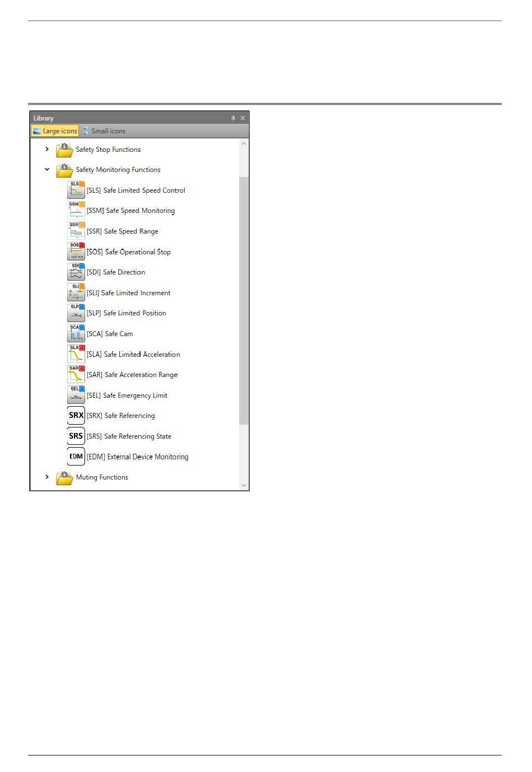
Task: Select '[SSM] Safe Speed Monitoring' text
Action: [x=130, y=211]
